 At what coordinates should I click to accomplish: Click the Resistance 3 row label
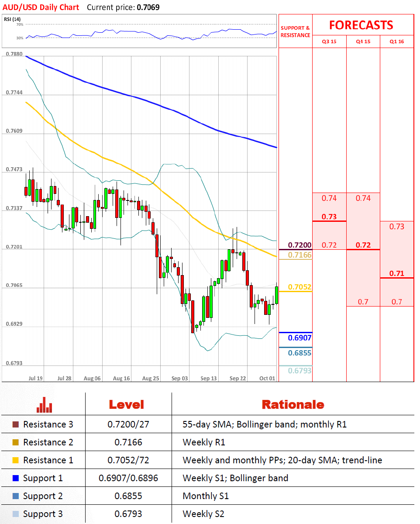[x=48, y=424]
